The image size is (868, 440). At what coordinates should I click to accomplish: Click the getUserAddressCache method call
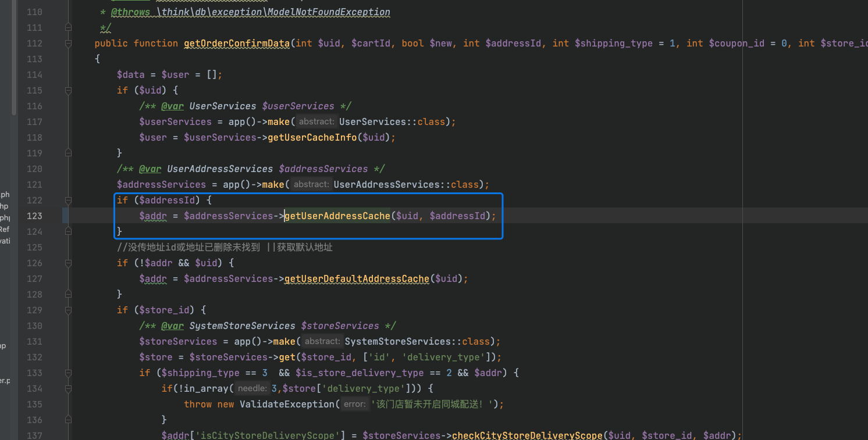click(337, 216)
